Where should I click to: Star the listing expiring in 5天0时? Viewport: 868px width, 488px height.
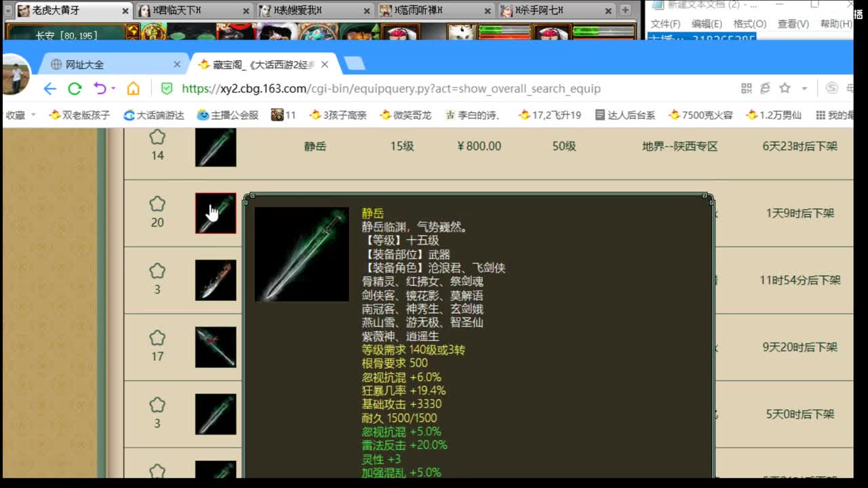point(157,405)
